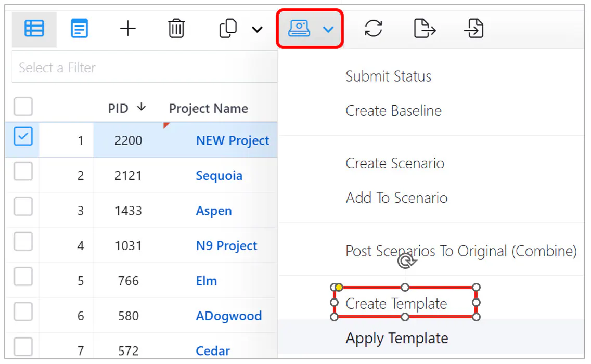The width and height of the screenshot is (591, 364).
Task: Open the Sequoia project link
Action: [x=219, y=176]
